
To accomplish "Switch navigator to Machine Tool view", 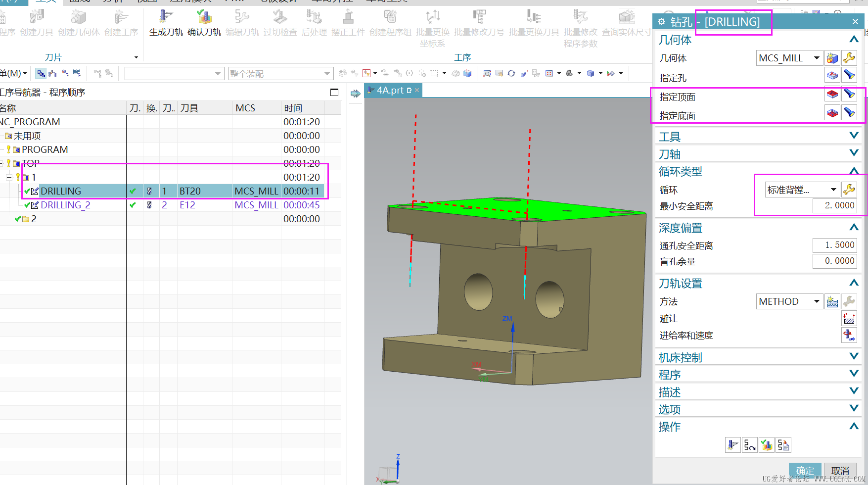I will click(x=53, y=74).
